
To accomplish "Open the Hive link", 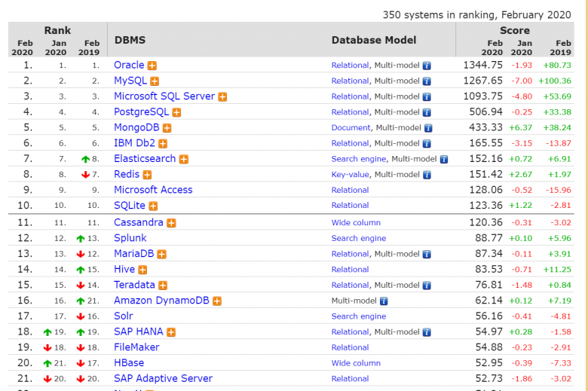I will 124,269.
